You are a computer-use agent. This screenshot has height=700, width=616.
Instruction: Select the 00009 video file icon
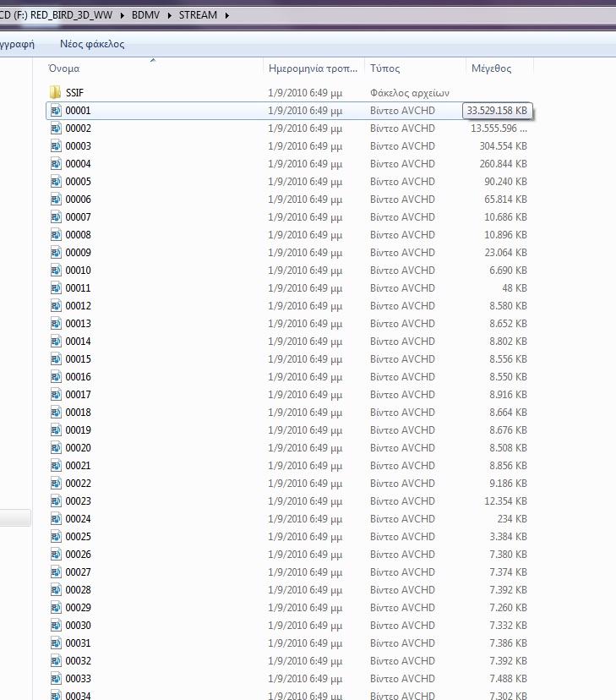56,253
